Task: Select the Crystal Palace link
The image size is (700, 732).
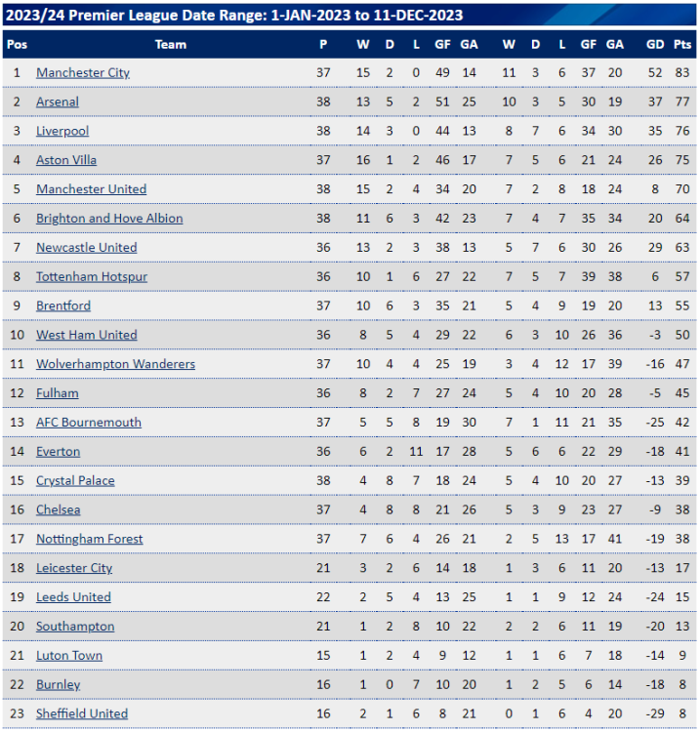Action: [x=75, y=481]
